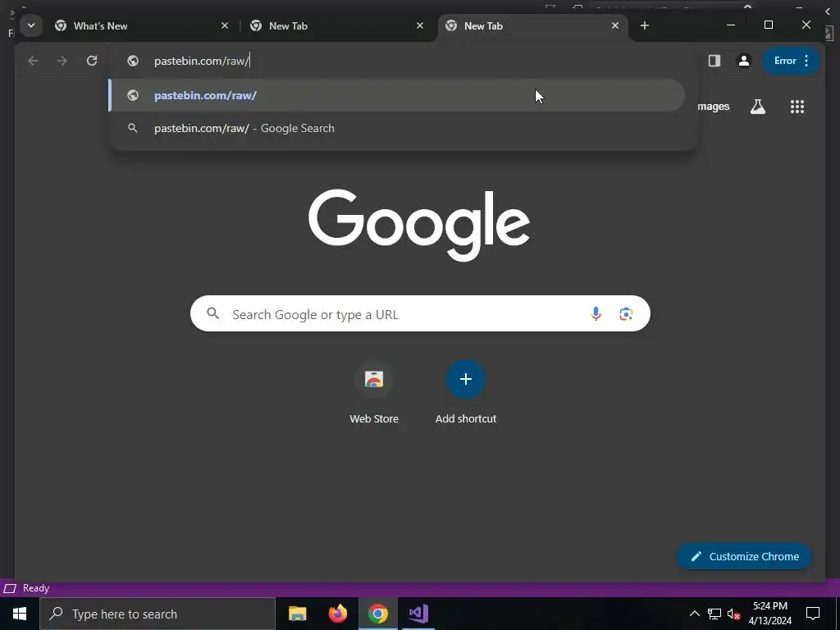Reload the page
The height and width of the screenshot is (630, 840).
point(92,61)
